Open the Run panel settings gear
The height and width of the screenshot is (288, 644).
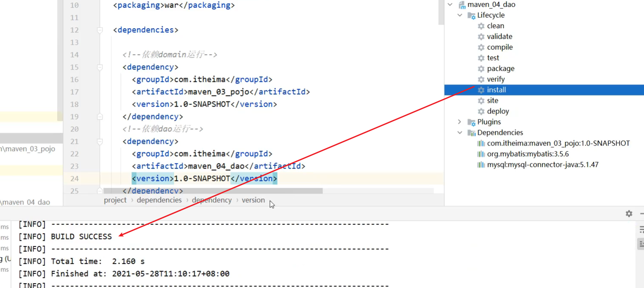pyautogui.click(x=629, y=213)
